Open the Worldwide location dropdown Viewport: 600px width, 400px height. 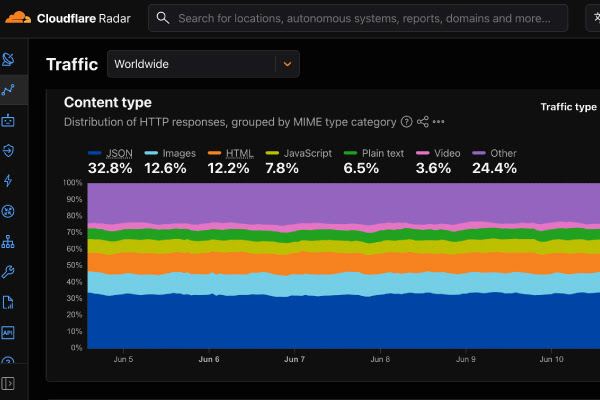tap(203, 64)
